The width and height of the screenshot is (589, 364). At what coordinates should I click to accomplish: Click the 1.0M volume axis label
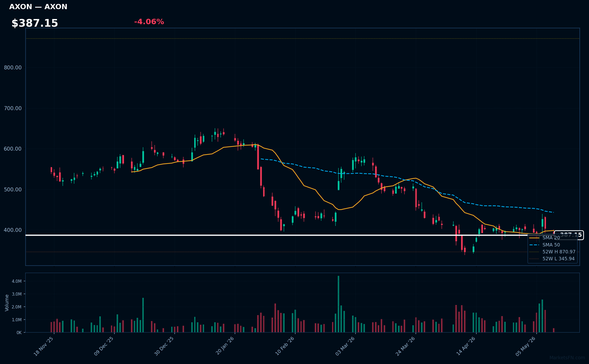(x=17, y=320)
